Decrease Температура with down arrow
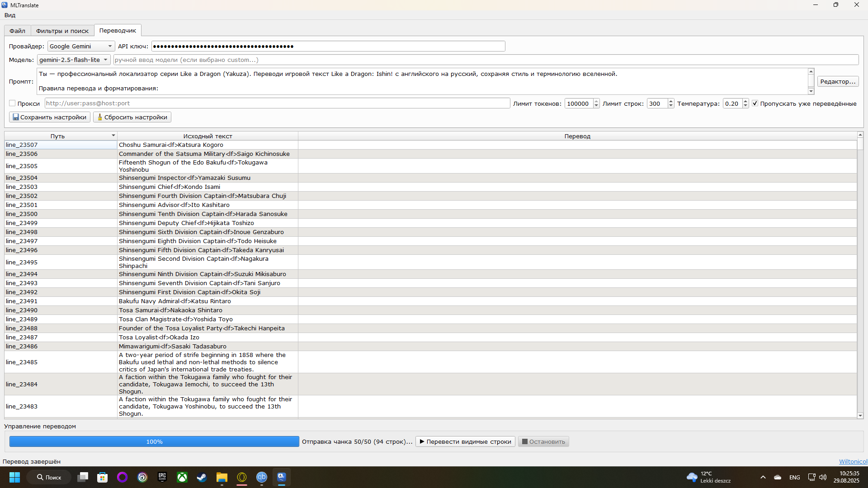The height and width of the screenshot is (488, 868). (x=745, y=106)
